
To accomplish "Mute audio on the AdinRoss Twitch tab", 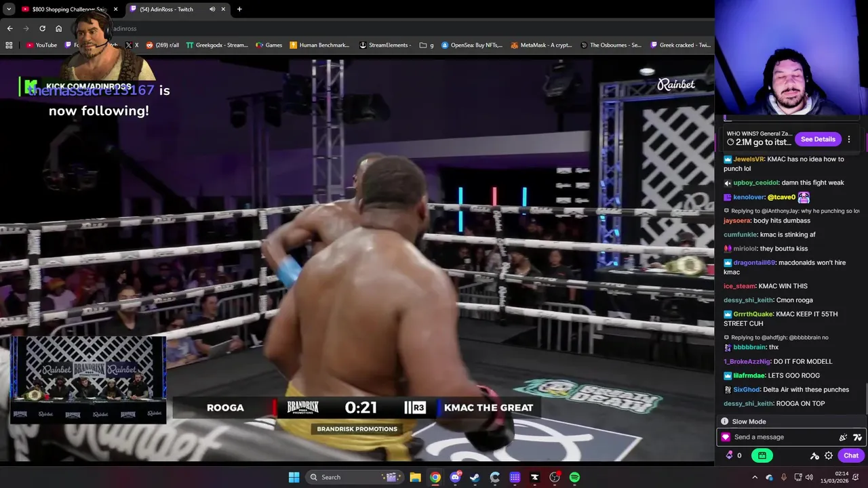I will click(212, 9).
